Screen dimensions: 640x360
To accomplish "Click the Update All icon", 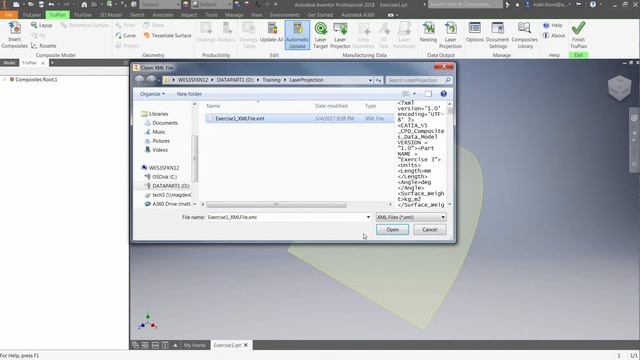I will coord(271,33).
